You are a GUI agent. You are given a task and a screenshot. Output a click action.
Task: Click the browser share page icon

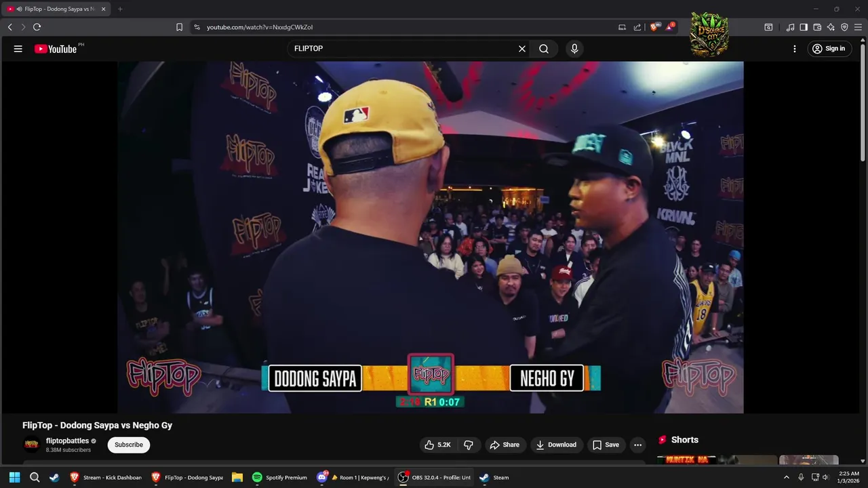(x=637, y=27)
